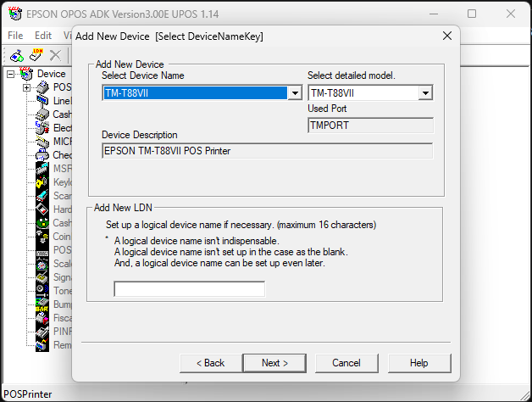Select the Fisca fiscal printer row icon
Screen dimensions: 532x402
coord(42,318)
